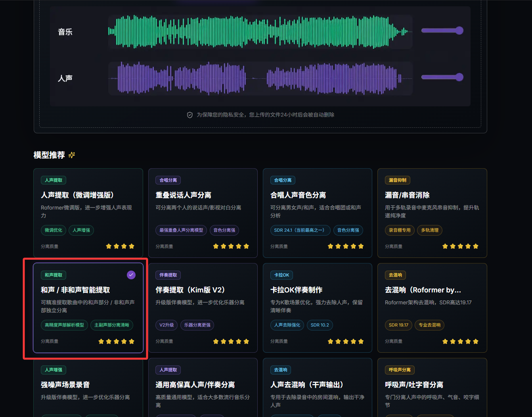The width and height of the screenshot is (532, 417).
Task: Click the 模型推荐 heading
Action: tap(49, 155)
